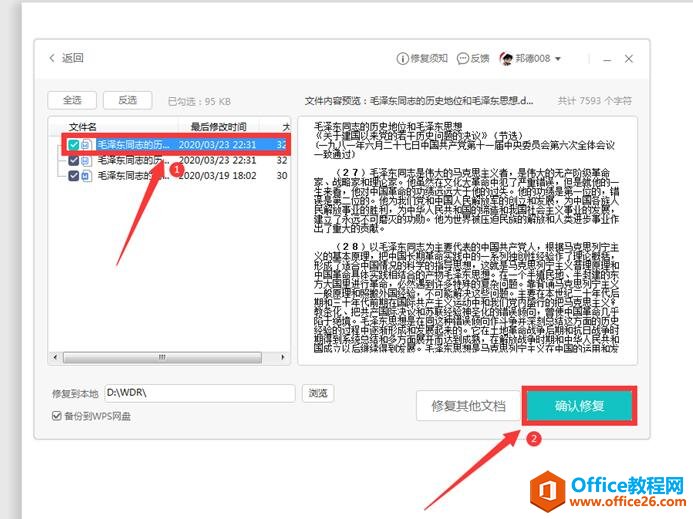Minimize the repair window

(607, 59)
